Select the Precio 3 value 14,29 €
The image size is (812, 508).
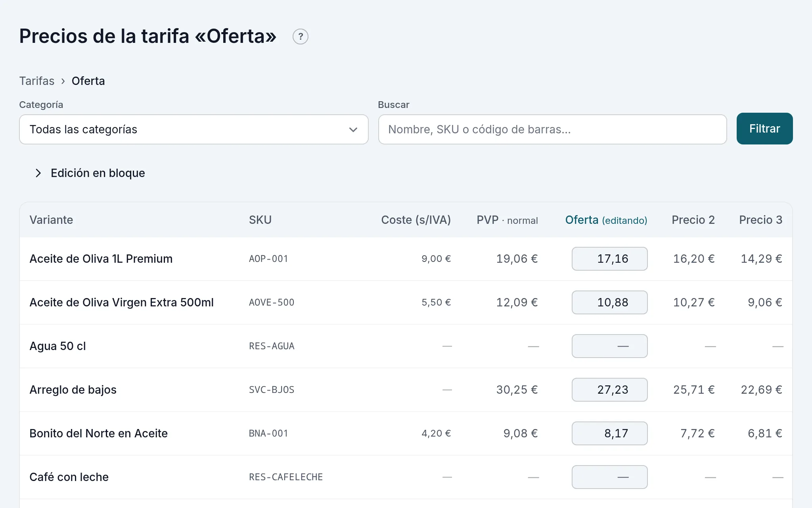pos(762,259)
